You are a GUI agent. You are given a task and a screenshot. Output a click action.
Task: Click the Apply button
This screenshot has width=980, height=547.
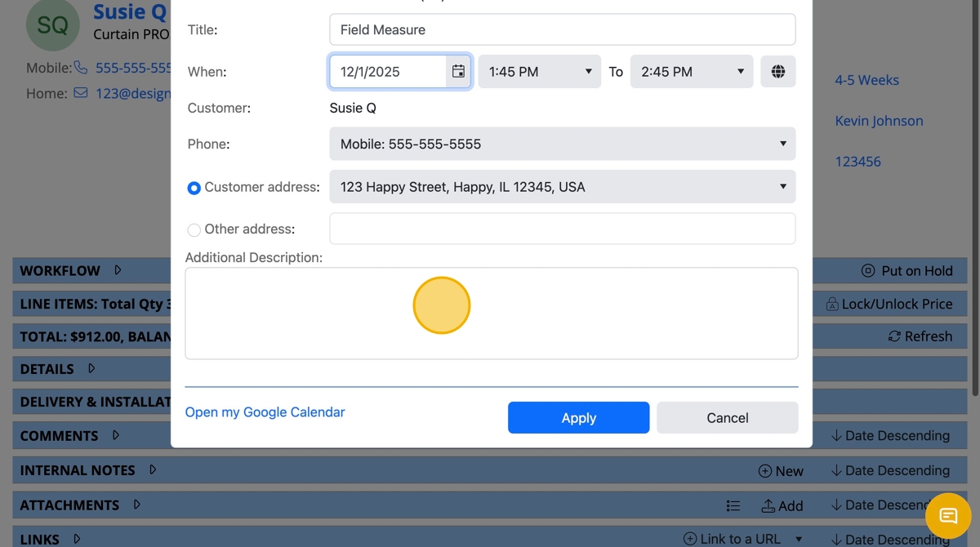click(578, 418)
